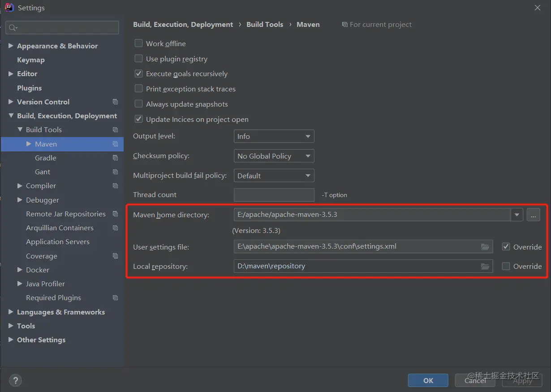Click the project-level icon beside Remote Jar Repositories
Screen dimensions: 551x392
coord(115,214)
